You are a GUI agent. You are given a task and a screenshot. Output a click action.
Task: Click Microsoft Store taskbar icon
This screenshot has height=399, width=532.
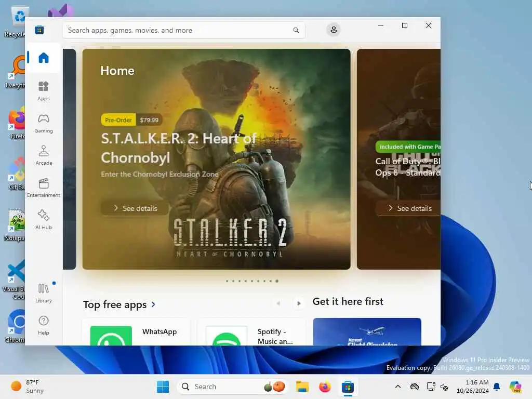(348, 387)
